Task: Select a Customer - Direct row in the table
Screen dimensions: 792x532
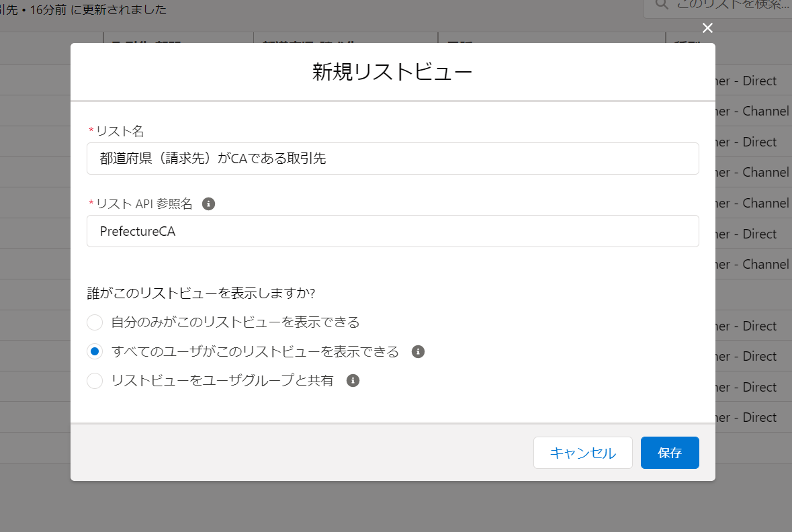Action: [752, 81]
